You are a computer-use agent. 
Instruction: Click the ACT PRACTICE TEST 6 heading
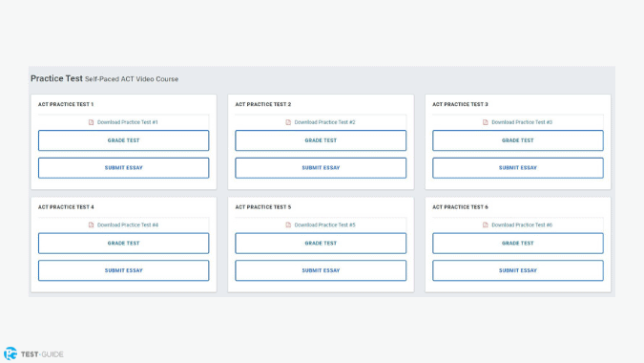pyautogui.click(x=460, y=207)
